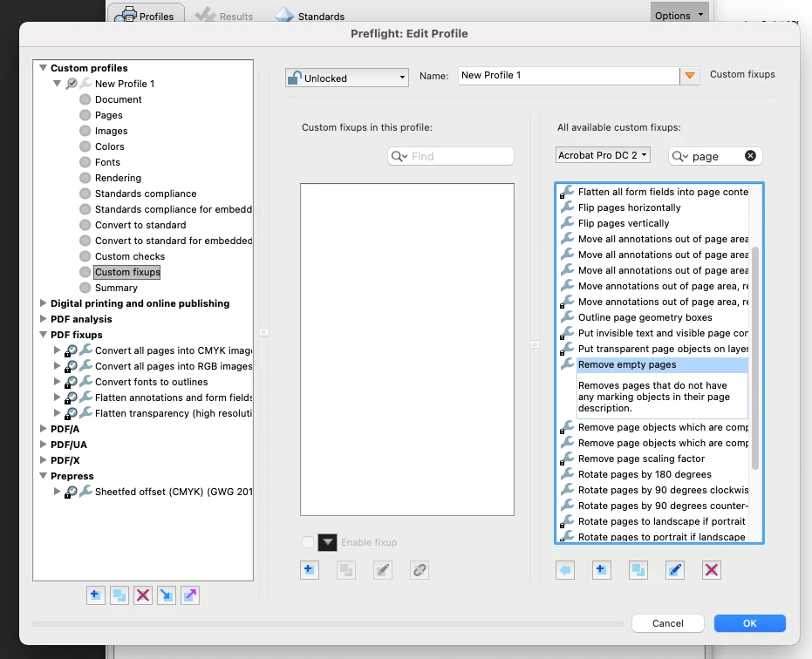
Task: Click the gray status circle next to Images
Action: point(85,131)
